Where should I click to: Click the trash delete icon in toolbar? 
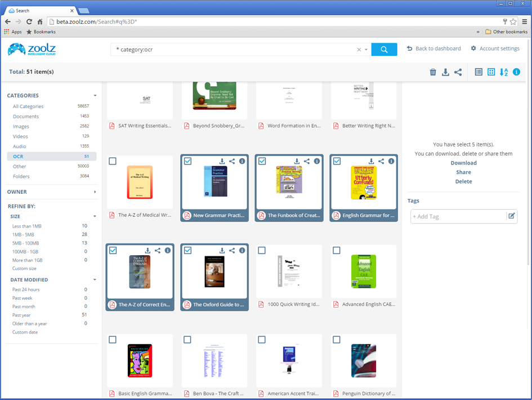433,72
